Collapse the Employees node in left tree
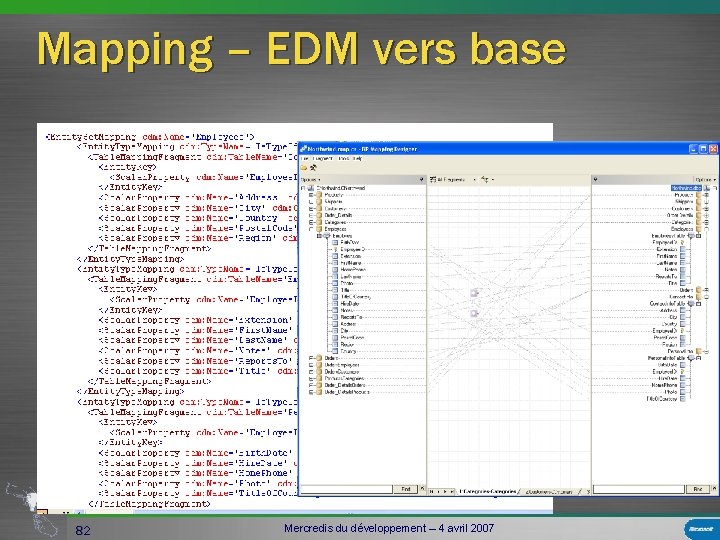The image size is (720, 540). 311,229
